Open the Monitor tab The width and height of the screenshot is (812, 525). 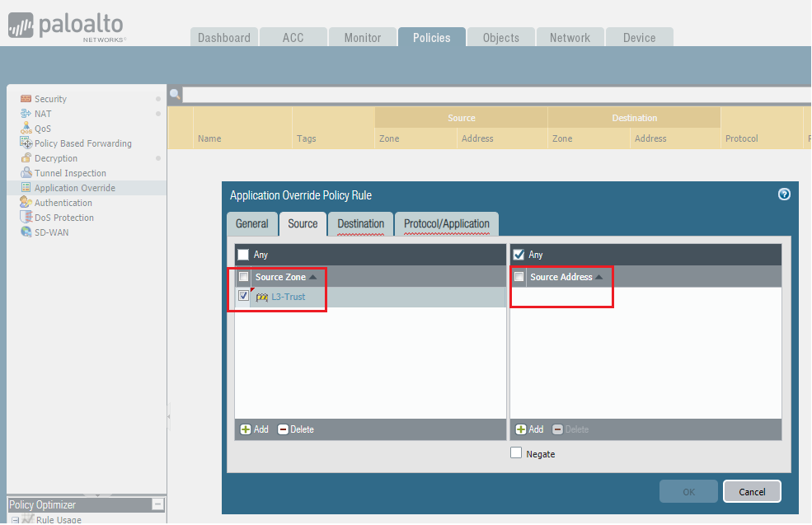pos(363,37)
